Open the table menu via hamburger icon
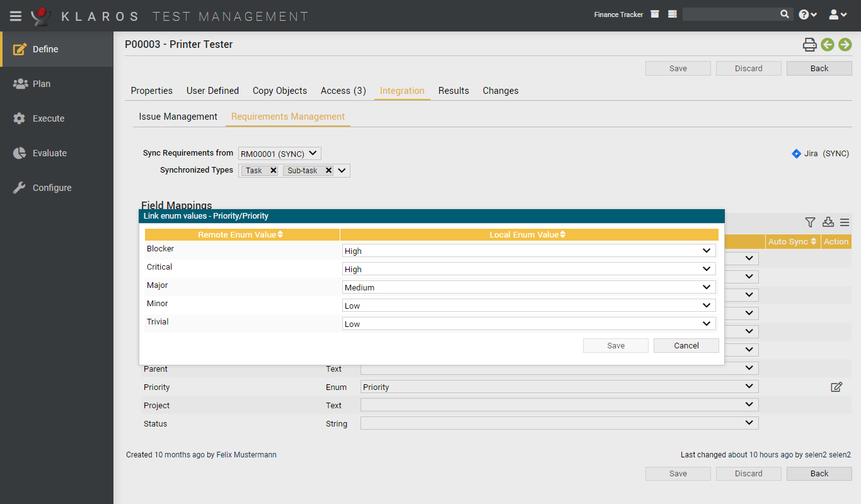Image resolution: width=861 pixels, height=504 pixels. (845, 222)
